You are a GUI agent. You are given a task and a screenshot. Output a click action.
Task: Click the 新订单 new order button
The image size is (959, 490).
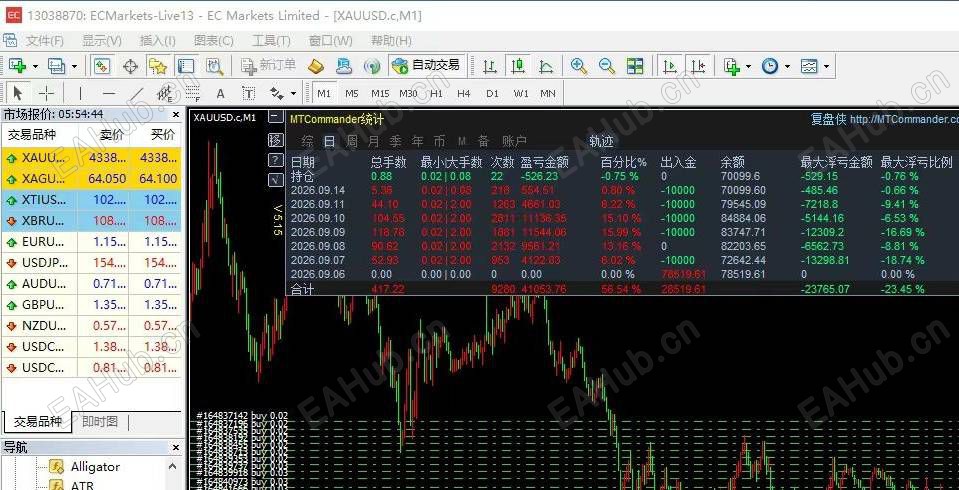(x=268, y=65)
